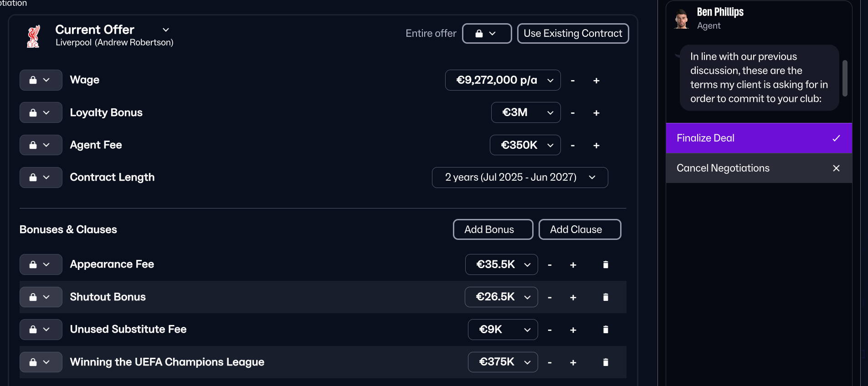Toggle the Entire offer lock control
868x386 pixels.
coord(486,33)
